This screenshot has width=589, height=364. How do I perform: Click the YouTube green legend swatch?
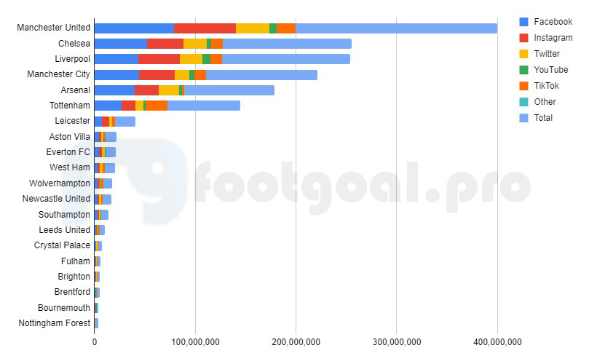tap(523, 70)
